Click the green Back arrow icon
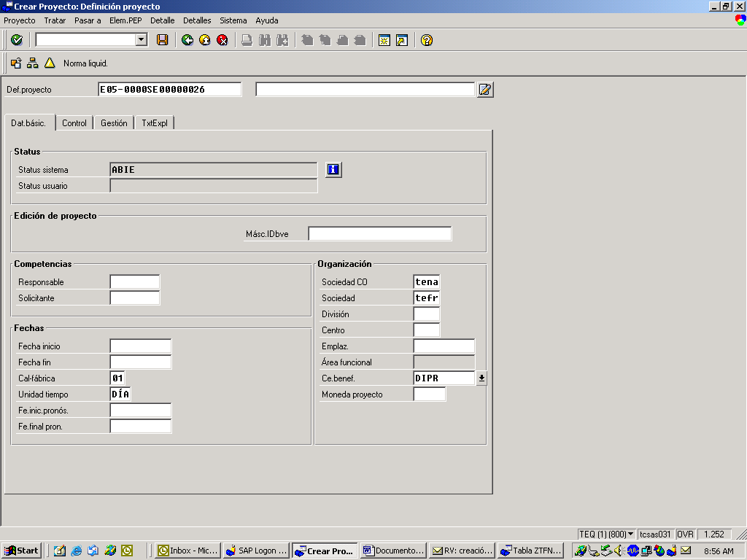The image size is (747, 560). pos(187,40)
